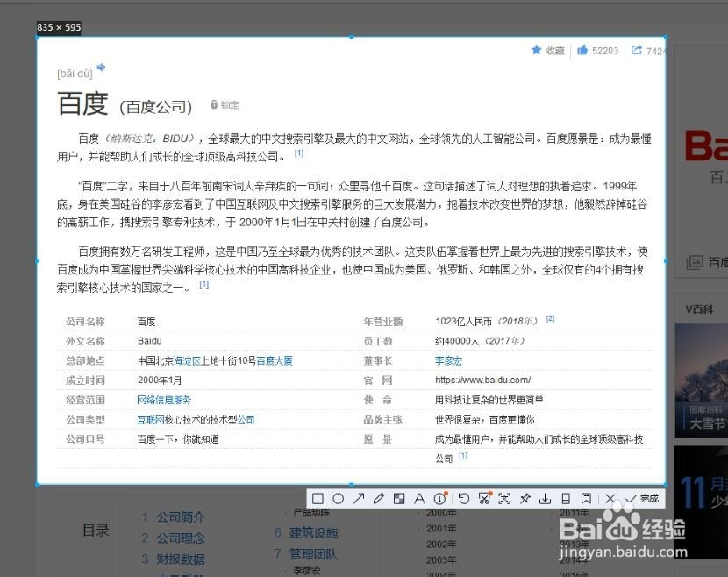Viewport: 728px width, 577px height.
Task: Click 2001年 in the contents list
Action: point(441,528)
